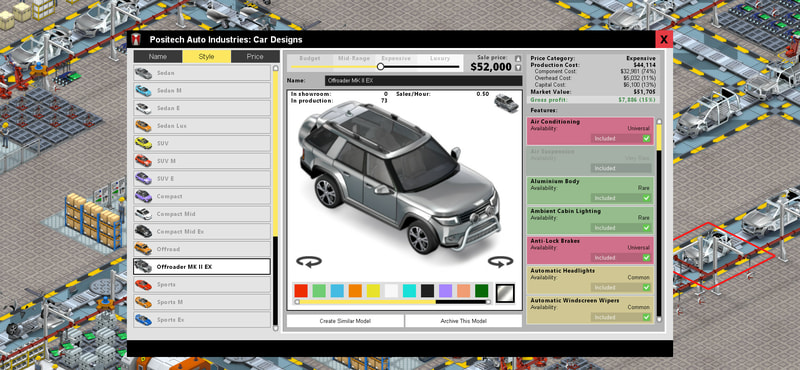The image size is (800, 370).
Task: Pick the green paint color swatch
Action: click(x=319, y=291)
